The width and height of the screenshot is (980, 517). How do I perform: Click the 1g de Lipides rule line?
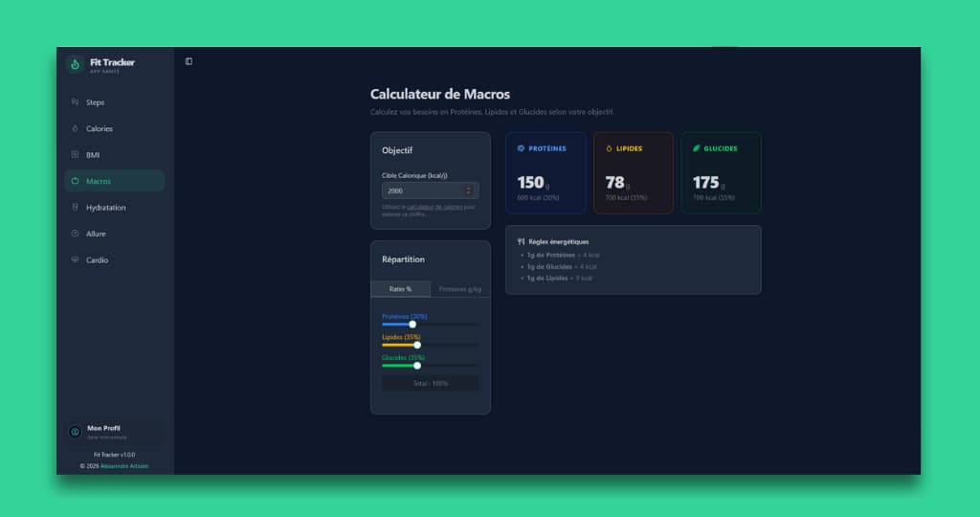(x=559, y=279)
